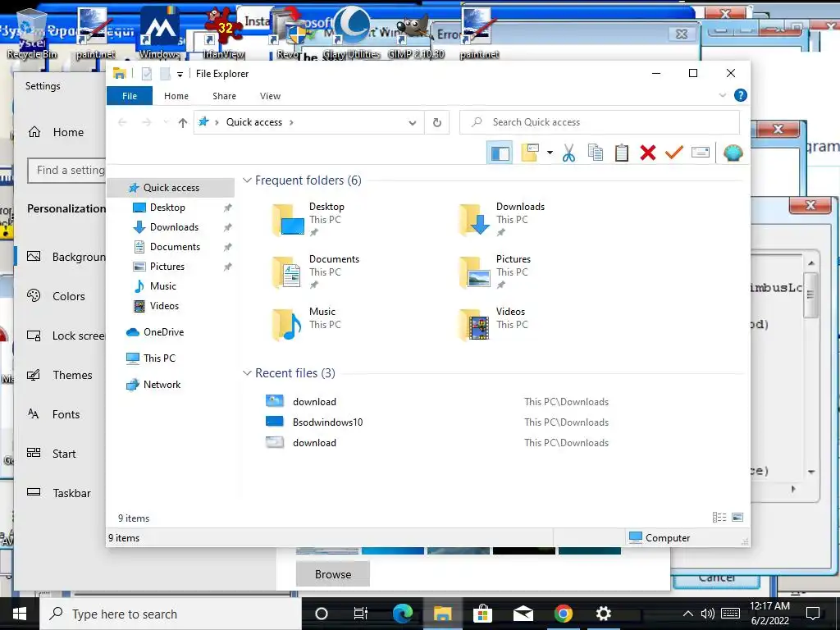The image size is (840, 630).
Task: Select the Pictures frequent folder icon
Action: click(x=475, y=272)
